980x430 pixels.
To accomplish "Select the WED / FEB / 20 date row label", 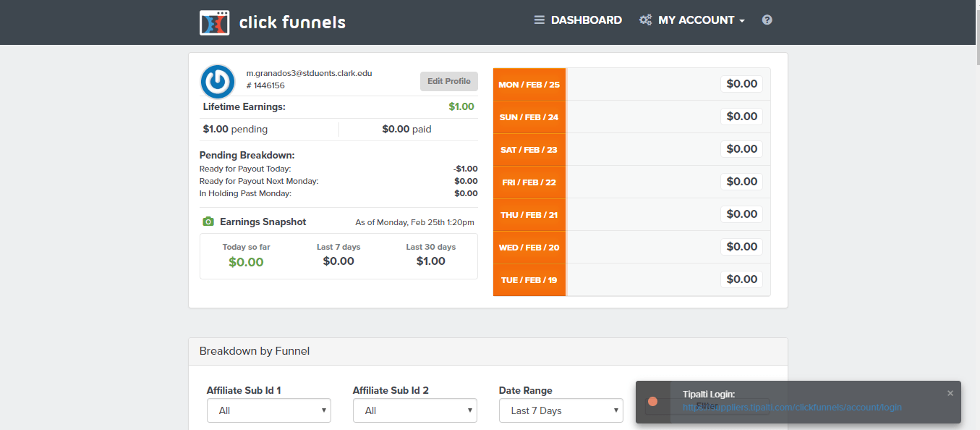I will (529, 248).
